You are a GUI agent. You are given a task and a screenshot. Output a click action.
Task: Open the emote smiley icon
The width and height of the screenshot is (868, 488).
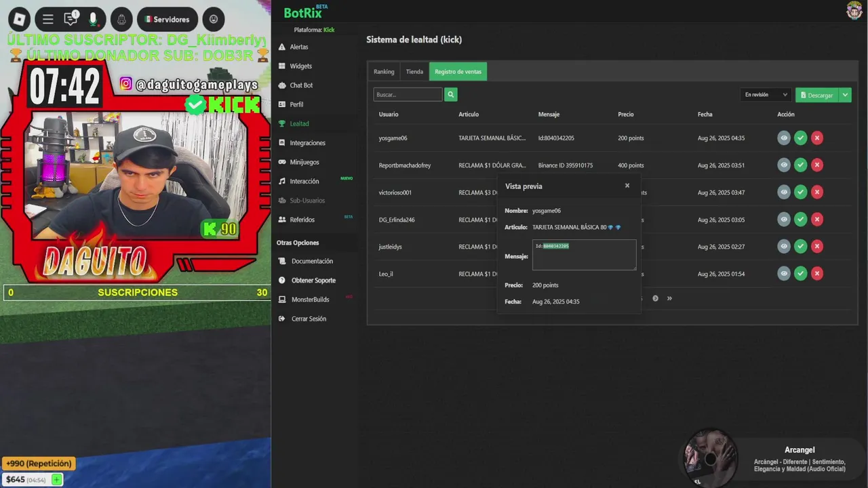[214, 19]
